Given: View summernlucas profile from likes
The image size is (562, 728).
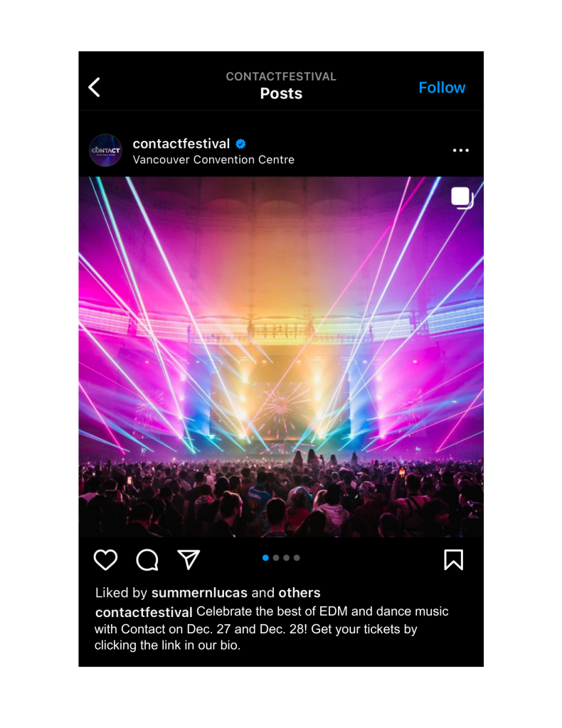Looking at the screenshot, I should [200, 592].
